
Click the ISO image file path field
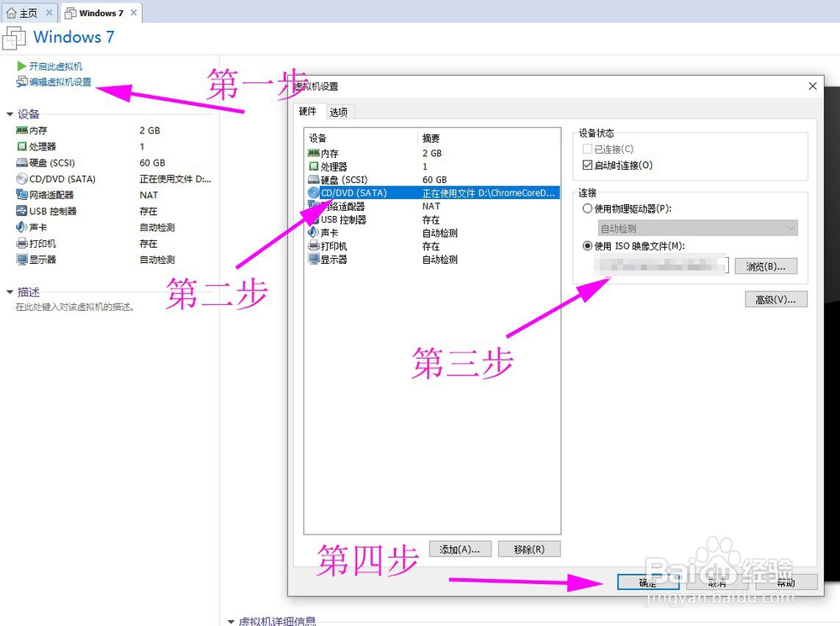[661, 266]
